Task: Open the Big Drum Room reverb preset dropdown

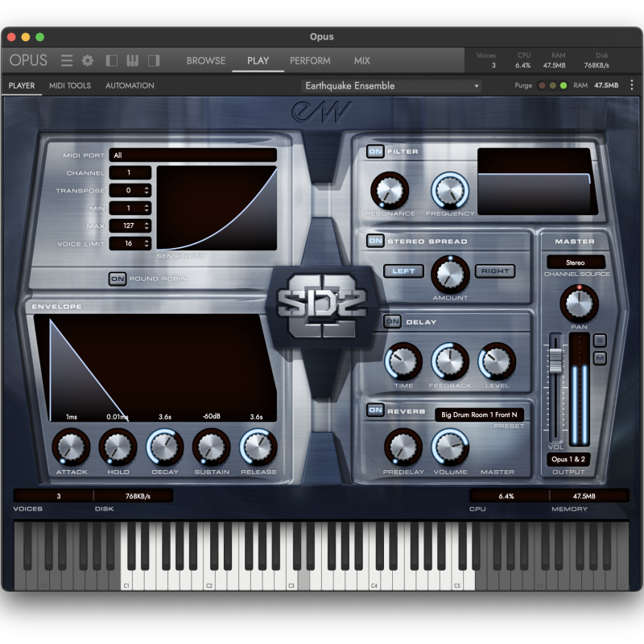Action: pyautogui.click(x=479, y=415)
